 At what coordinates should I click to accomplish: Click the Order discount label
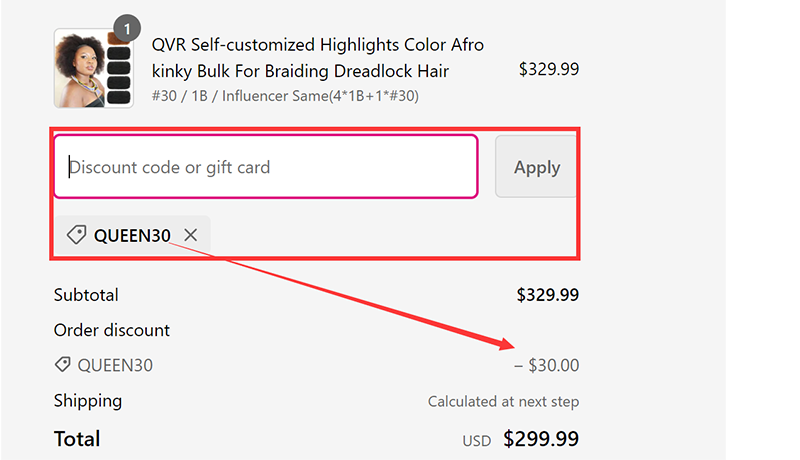[x=111, y=330]
